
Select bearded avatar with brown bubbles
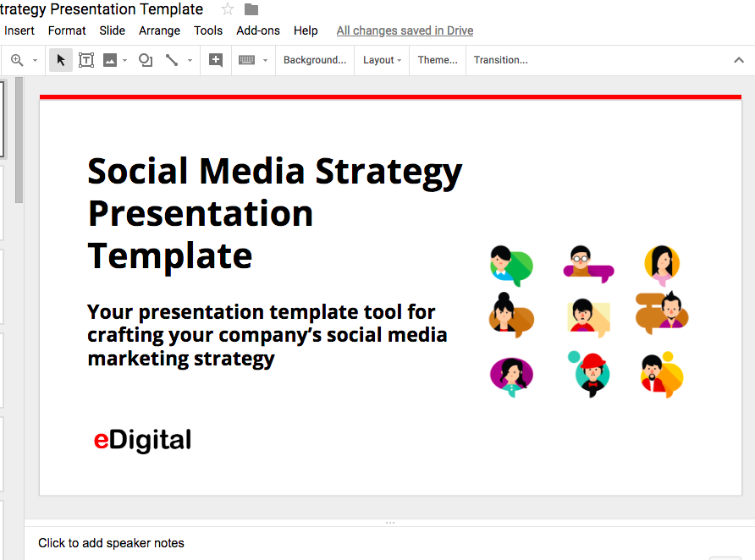[662, 313]
